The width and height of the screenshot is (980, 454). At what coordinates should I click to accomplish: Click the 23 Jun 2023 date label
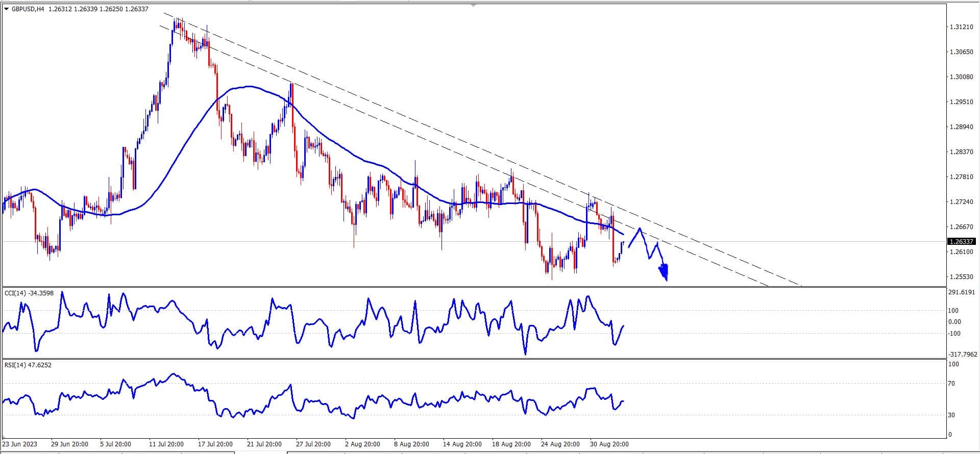click(20, 444)
